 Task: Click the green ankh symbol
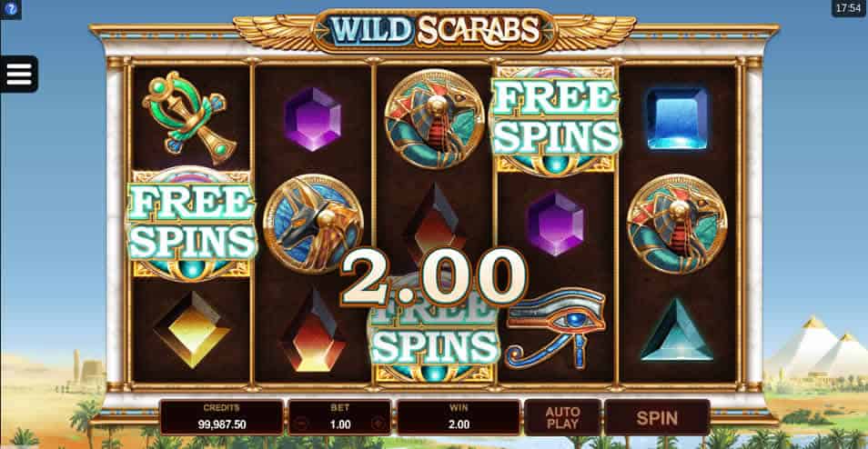tap(189, 116)
